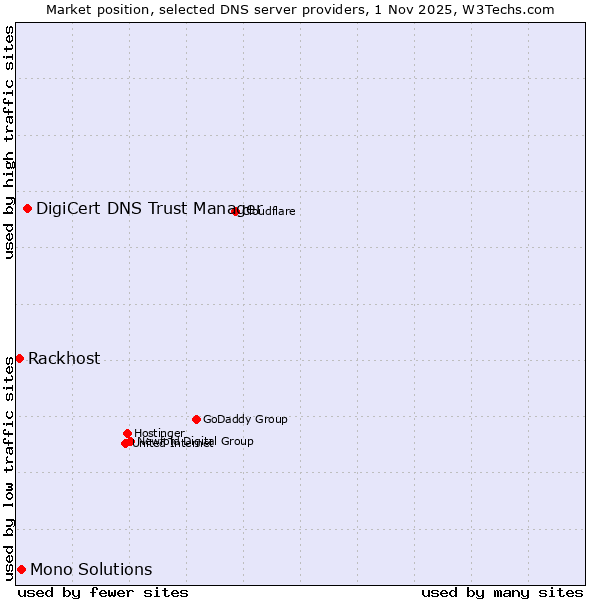Click the GoDaddy Group data point marker

pos(196,419)
